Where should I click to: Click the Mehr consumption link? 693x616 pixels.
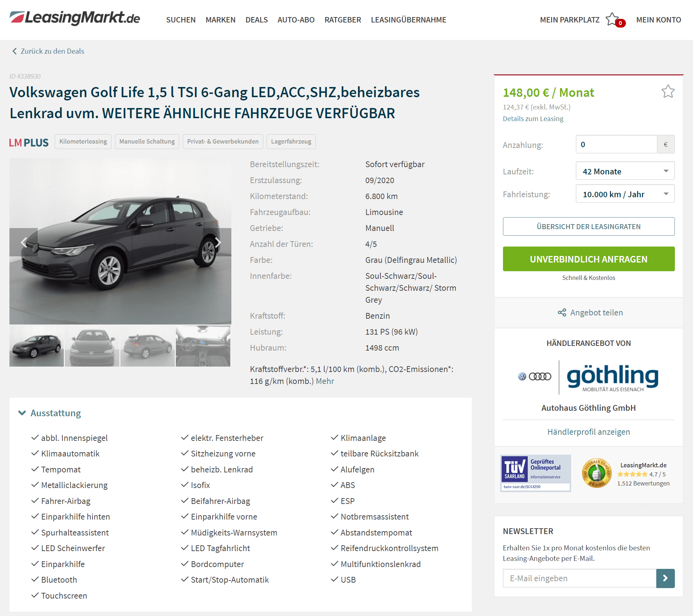pos(325,381)
